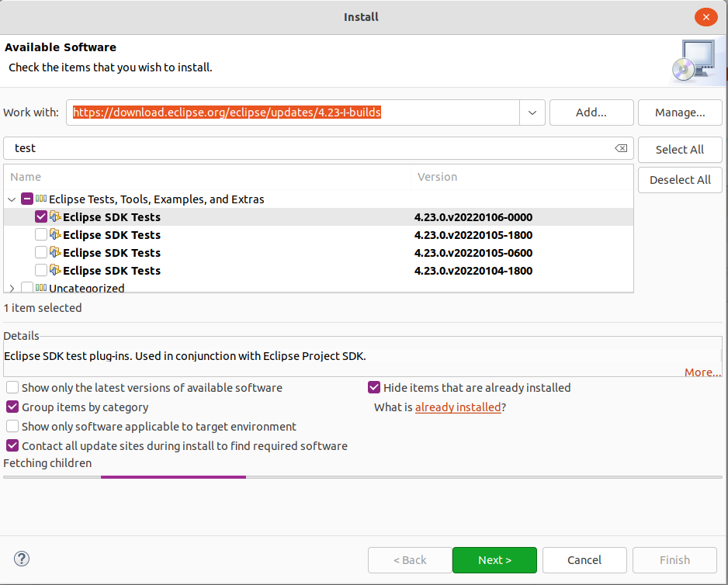Click category icon beside Eclipse Tests, Tools, Examples
The height and width of the screenshot is (585, 728).
(41, 199)
